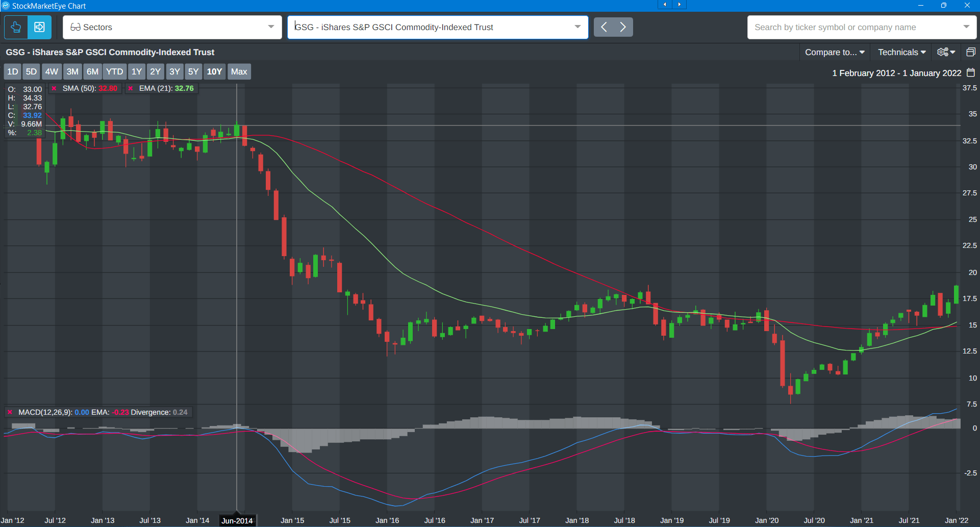Select the Max time range

(239, 71)
